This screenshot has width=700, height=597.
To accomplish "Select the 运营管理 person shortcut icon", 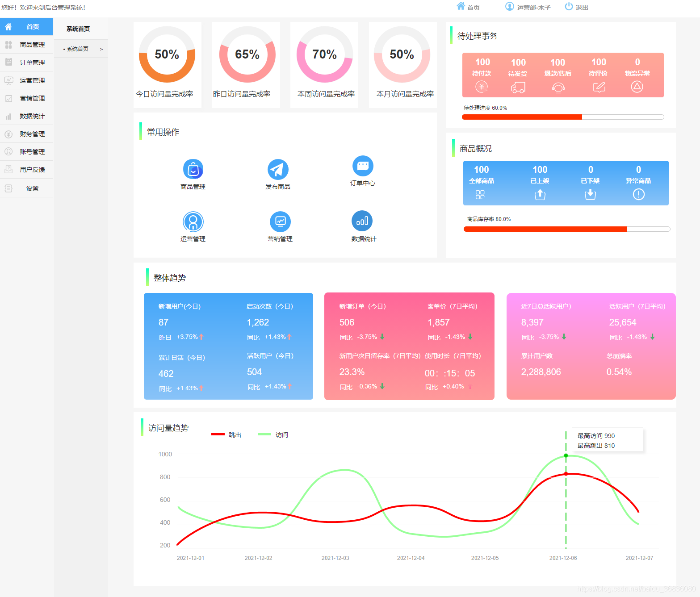I will [x=193, y=222].
